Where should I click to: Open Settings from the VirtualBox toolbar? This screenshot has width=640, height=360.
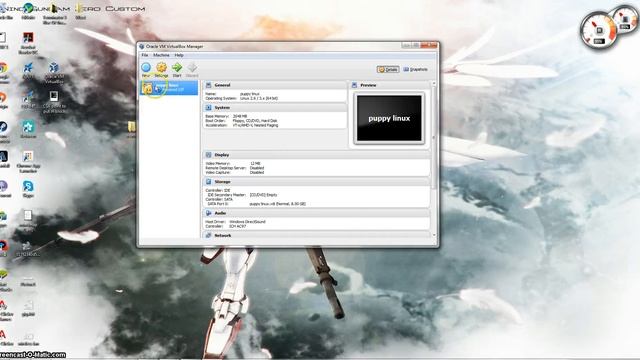pos(161,69)
